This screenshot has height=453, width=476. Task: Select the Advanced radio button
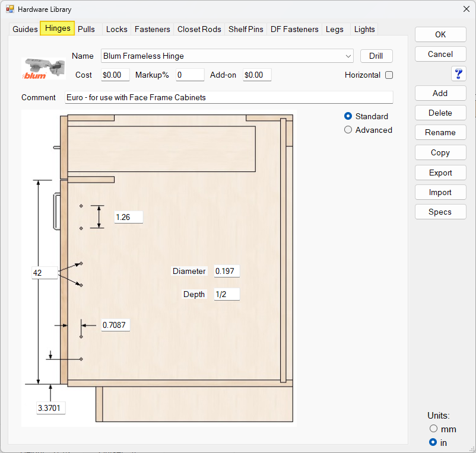pos(348,130)
